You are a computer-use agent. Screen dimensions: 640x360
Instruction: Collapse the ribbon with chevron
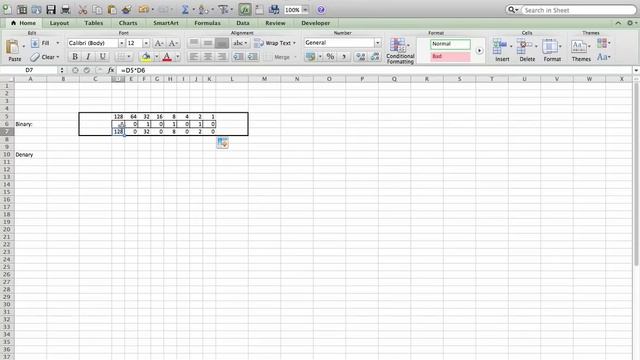click(618, 23)
